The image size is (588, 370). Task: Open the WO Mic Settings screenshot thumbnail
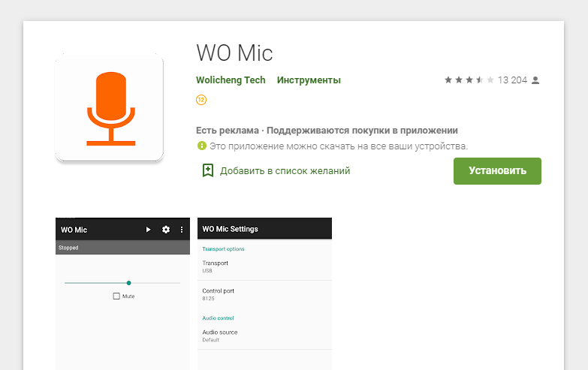coord(265,293)
